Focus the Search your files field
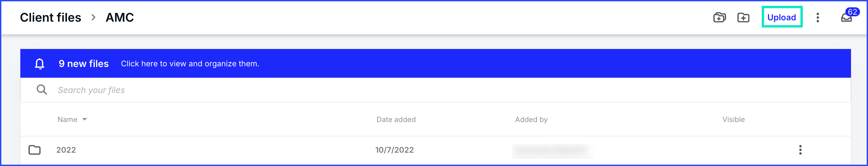The width and height of the screenshot is (868, 166). [435, 90]
